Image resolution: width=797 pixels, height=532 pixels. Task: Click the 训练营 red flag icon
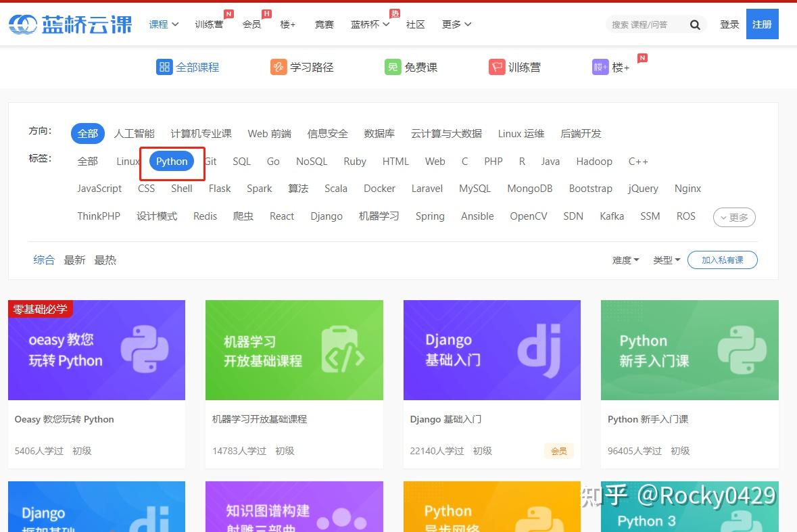click(x=497, y=67)
